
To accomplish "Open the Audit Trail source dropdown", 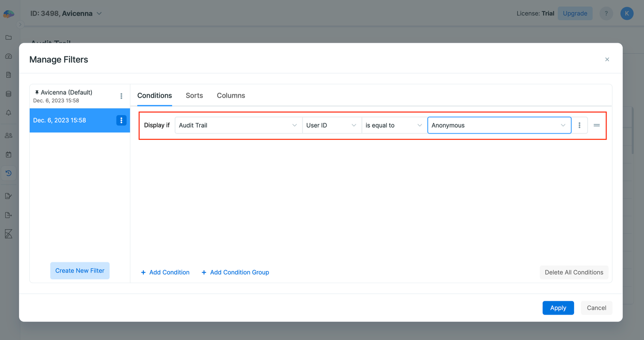I will (x=238, y=125).
